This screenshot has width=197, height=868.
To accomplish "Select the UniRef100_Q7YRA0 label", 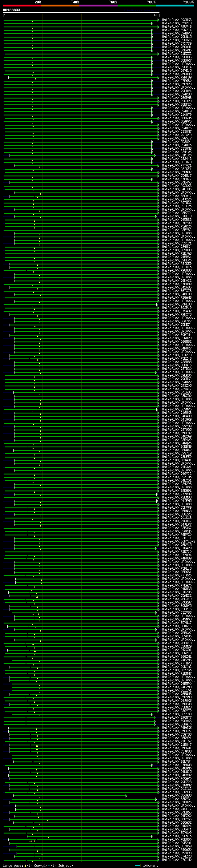I will [x=177, y=494].
